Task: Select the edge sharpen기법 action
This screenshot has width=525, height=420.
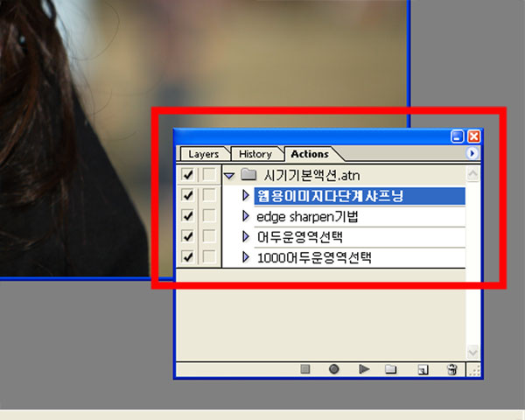Action: [360, 217]
